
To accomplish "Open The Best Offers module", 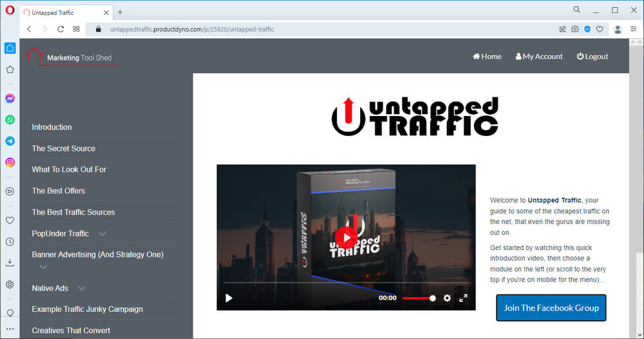I will point(59,191).
